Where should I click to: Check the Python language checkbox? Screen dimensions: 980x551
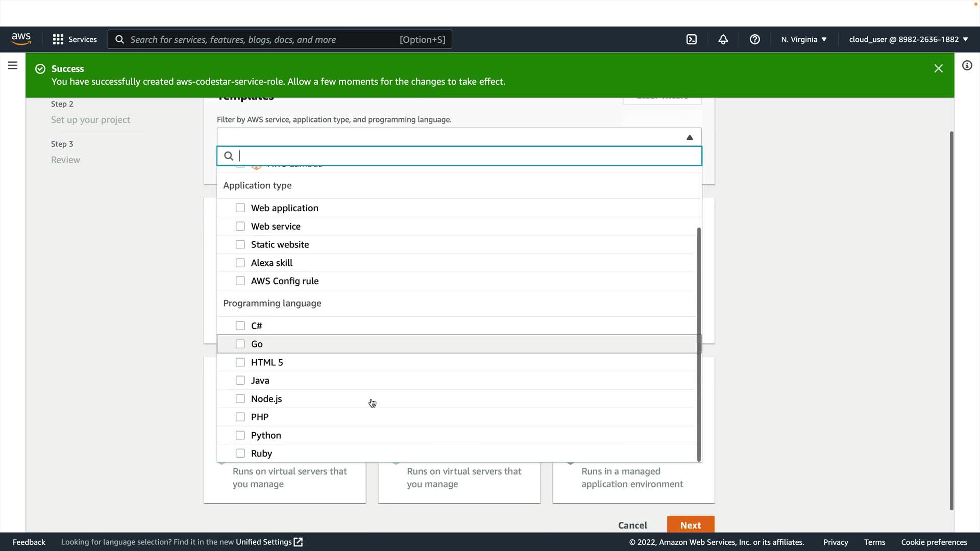click(x=240, y=435)
